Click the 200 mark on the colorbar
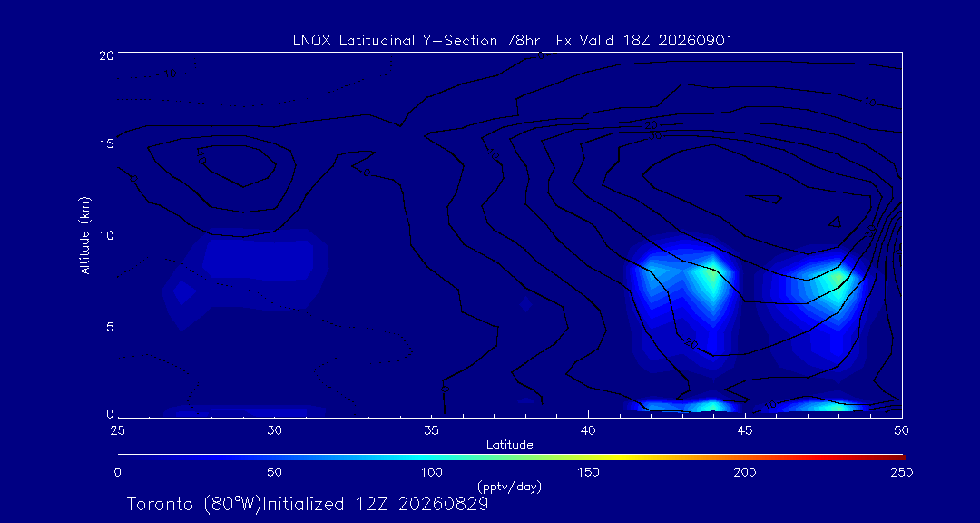 tap(745, 472)
